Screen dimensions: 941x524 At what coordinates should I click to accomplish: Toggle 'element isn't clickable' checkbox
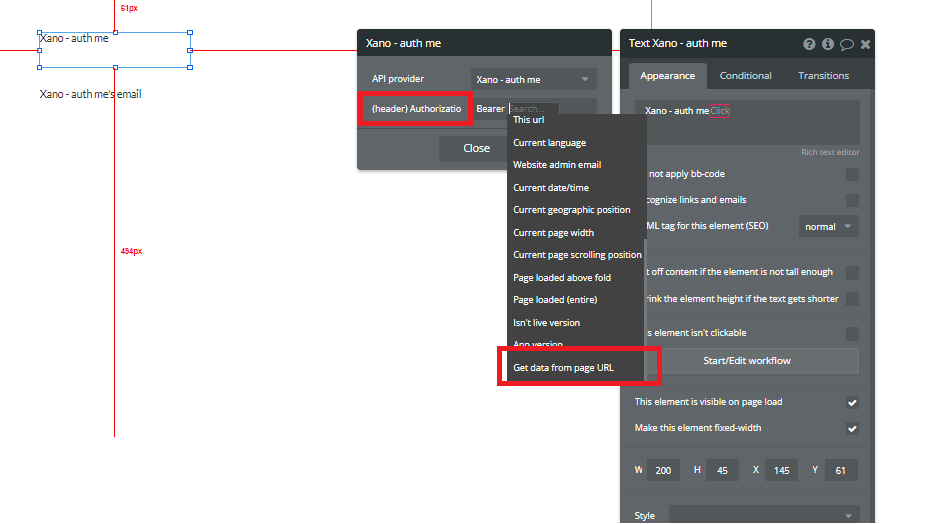click(852, 334)
